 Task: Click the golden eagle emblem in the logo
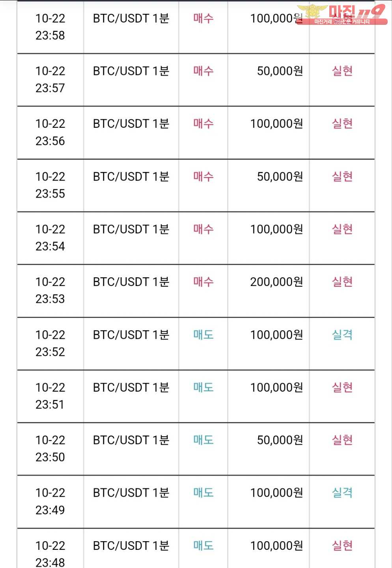[x=312, y=12]
